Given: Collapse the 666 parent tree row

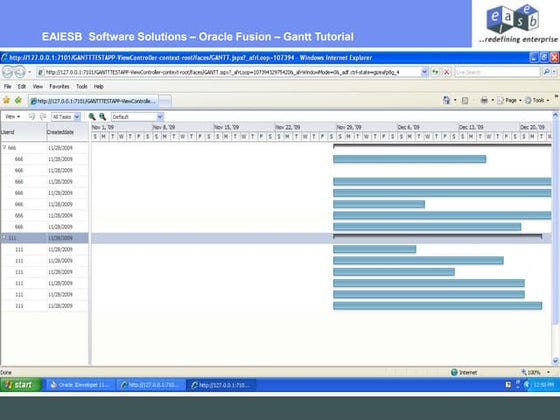Looking at the screenshot, I should click(x=4, y=147).
